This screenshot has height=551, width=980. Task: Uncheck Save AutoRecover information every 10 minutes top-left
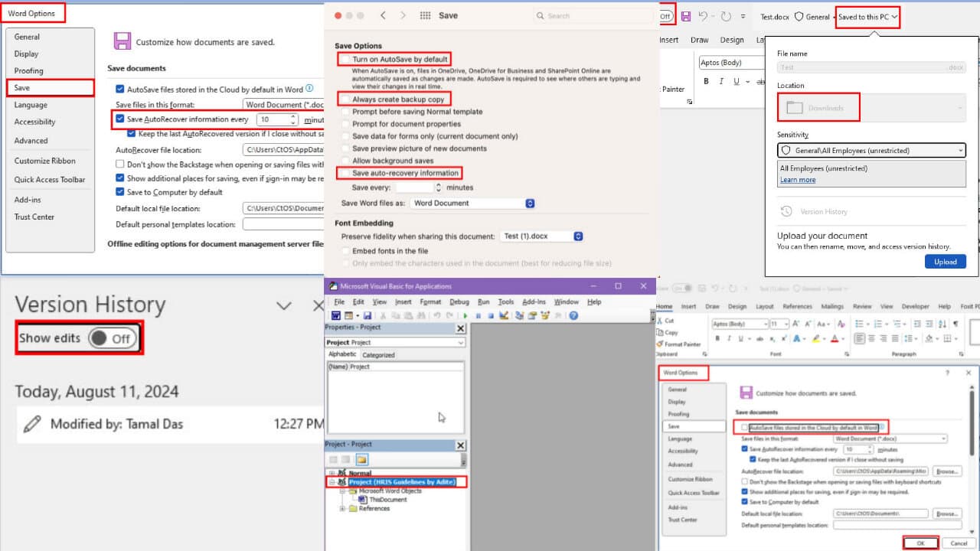coord(120,119)
